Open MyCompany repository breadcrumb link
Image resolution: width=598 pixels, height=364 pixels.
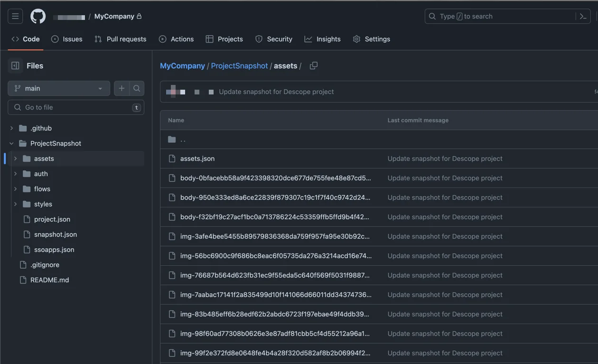pyautogui.click(x=182, y=65)
